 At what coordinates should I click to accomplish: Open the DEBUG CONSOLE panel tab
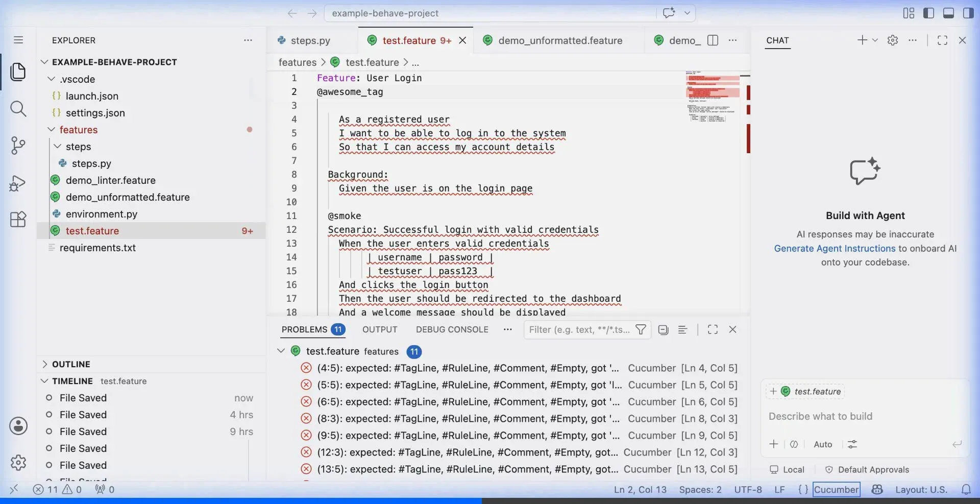(x=452, y=330)
